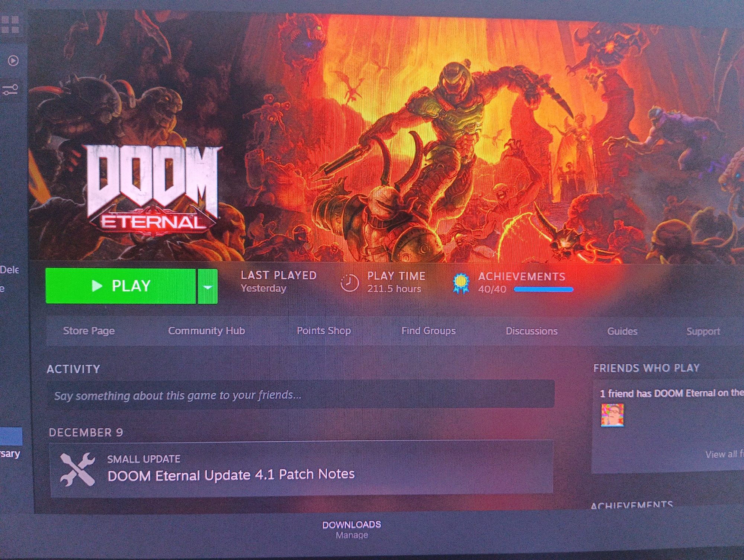Viewport: 744px width, 560px height.
Task: Open the Downloads Manage button
Action: coord(352,530)
